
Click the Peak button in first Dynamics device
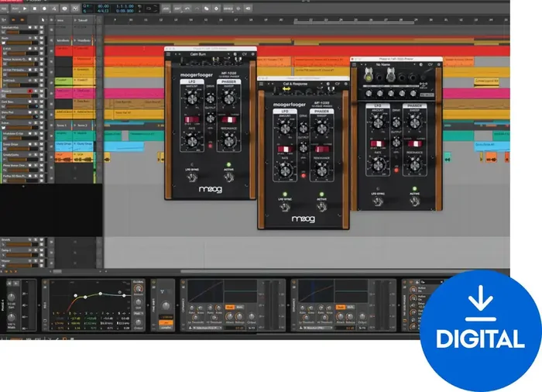point(230,307)
